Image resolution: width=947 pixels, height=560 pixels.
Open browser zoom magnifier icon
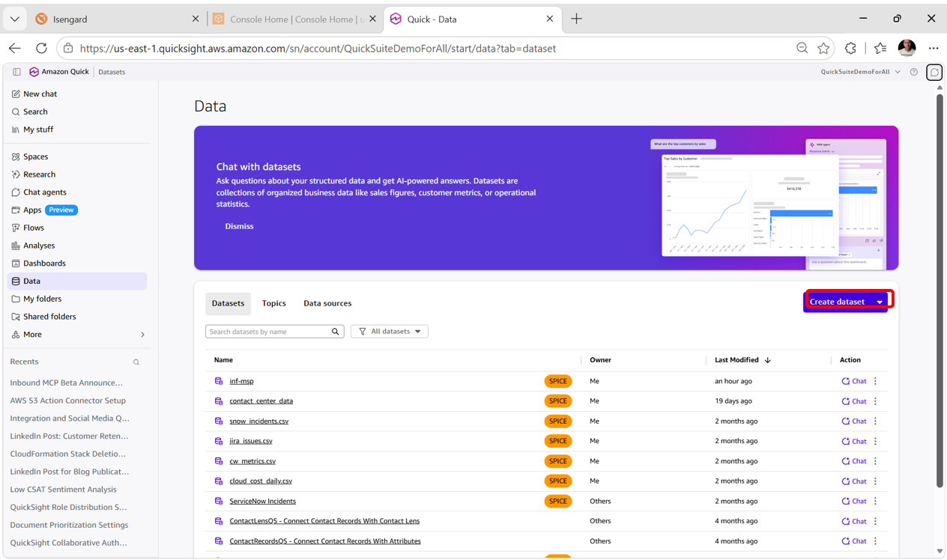point(802,48)
